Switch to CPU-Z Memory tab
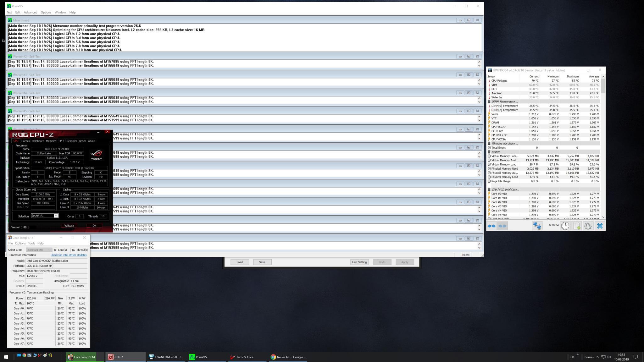The width and height of the screenshot is (644, 362). pos(51,141)
